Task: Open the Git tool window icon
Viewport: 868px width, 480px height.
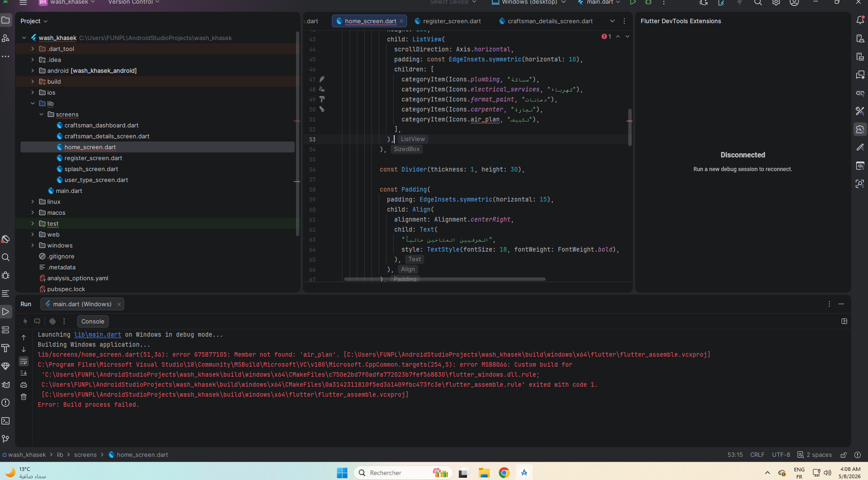Action: pos(5,439)
